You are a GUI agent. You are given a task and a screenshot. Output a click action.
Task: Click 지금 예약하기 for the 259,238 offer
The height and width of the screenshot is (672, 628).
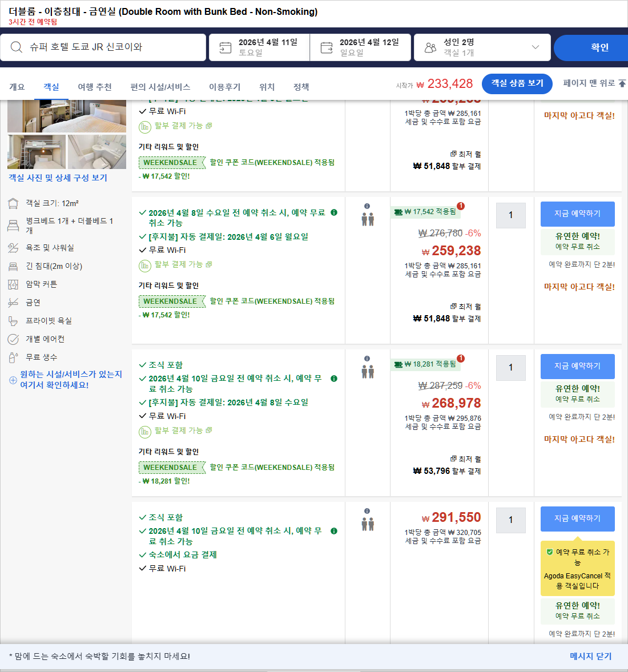click(577, 214)
